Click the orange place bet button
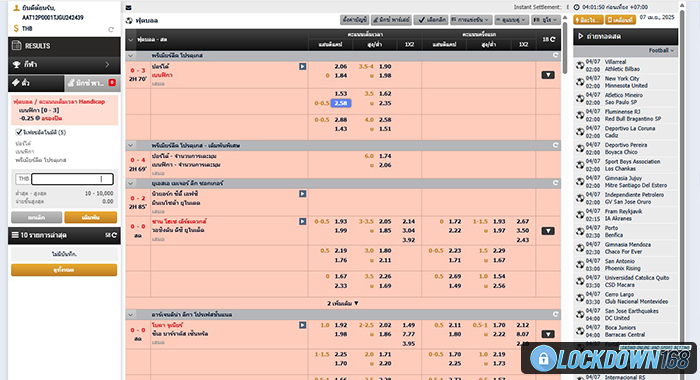 click(x=91, y=217)
